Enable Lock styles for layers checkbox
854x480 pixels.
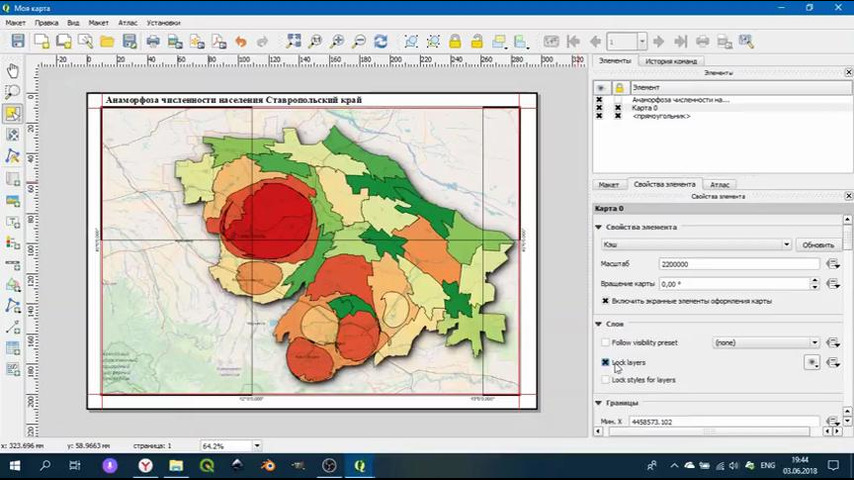click(605, 380)
